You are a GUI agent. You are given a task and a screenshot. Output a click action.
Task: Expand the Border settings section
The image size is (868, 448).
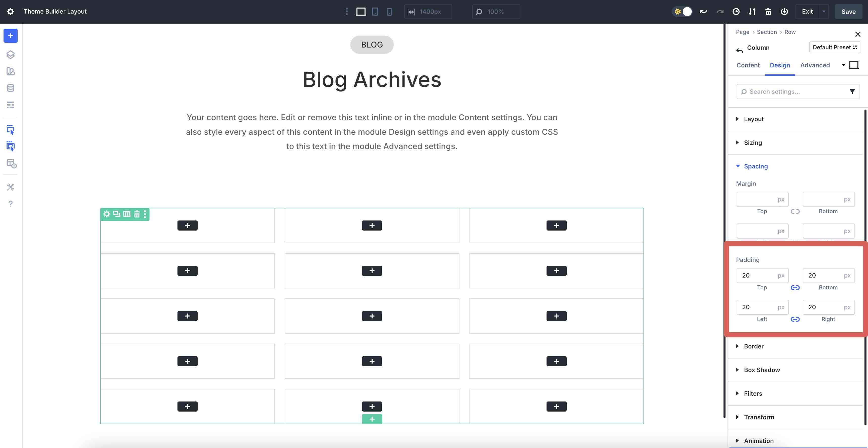(754, 346)
